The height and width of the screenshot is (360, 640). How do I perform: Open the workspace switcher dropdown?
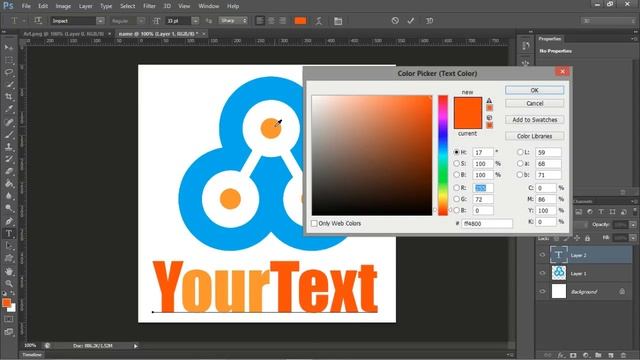coord(607,21)
